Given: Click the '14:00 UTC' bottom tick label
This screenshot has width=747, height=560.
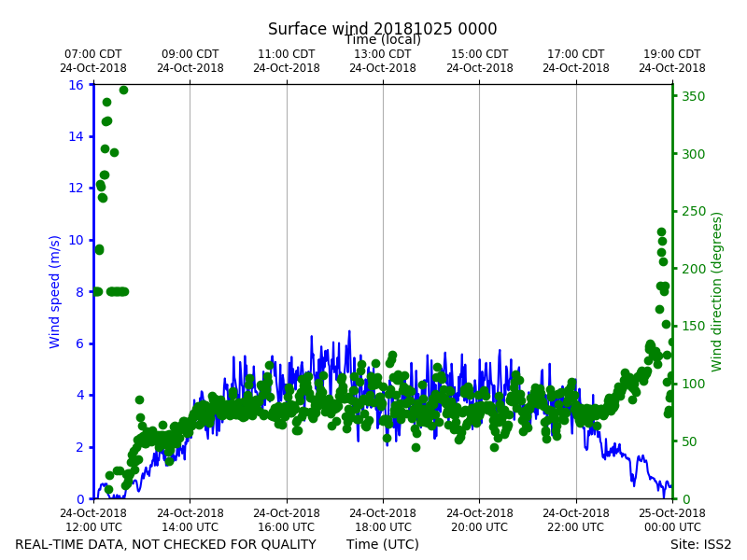Looking at the screenshot, I should pyautogui.click(x=190, y=527).
